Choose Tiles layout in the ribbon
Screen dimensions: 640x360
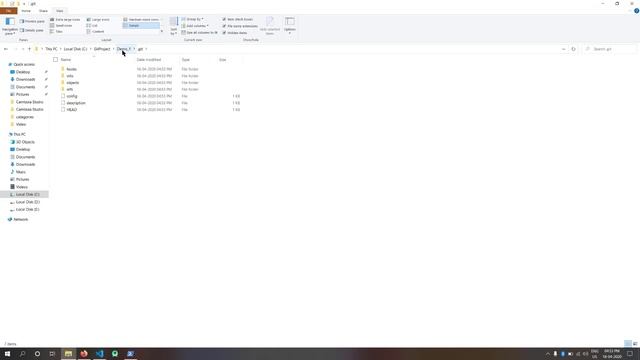57,31
